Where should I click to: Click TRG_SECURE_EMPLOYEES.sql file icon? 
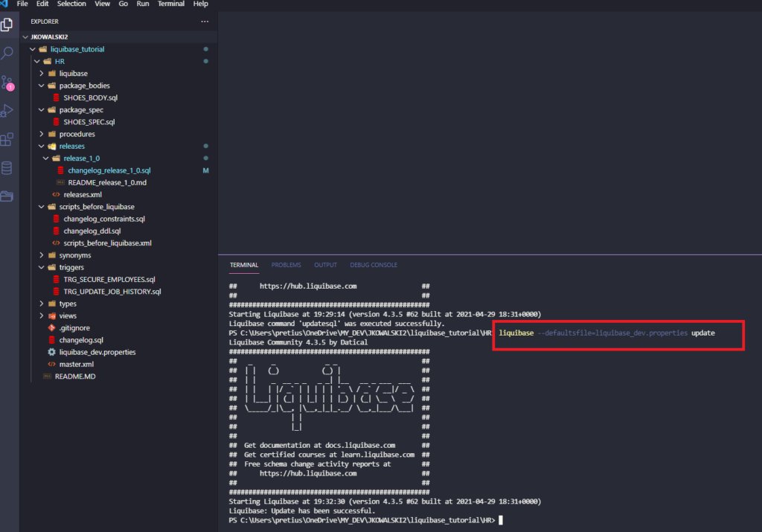[57, 279]
